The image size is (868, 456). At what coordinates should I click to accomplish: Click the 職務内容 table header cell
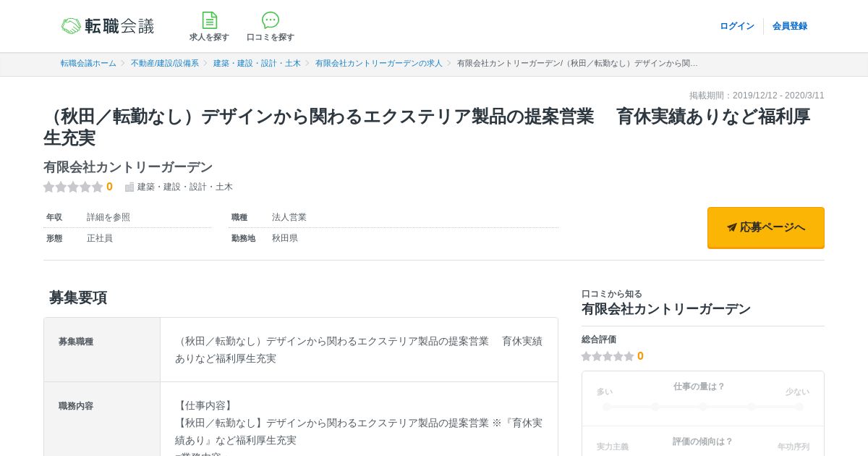click(x=102, y=419)
